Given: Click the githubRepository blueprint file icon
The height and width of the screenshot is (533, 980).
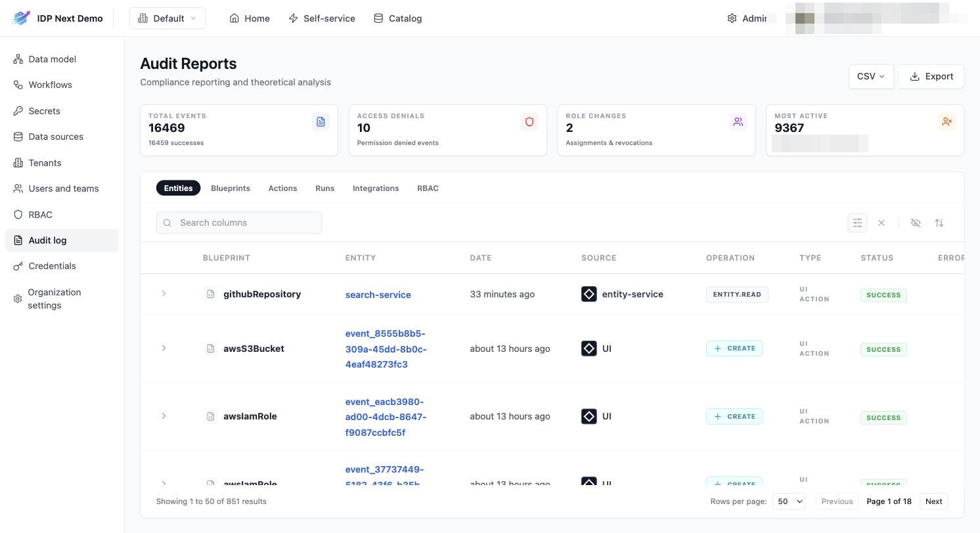Looking at the screenshot, I should click(210, 294).
